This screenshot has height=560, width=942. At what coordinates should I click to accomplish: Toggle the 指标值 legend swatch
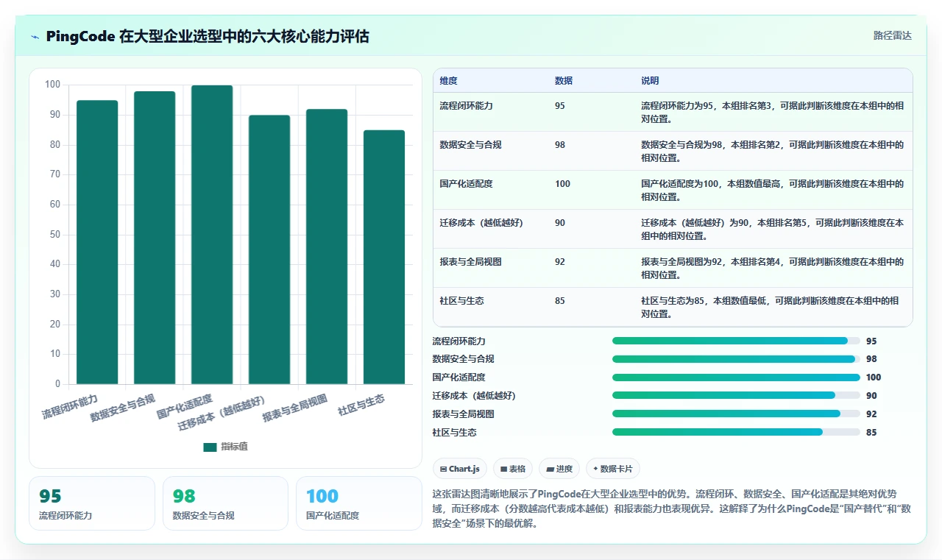[x=210, y=447]
